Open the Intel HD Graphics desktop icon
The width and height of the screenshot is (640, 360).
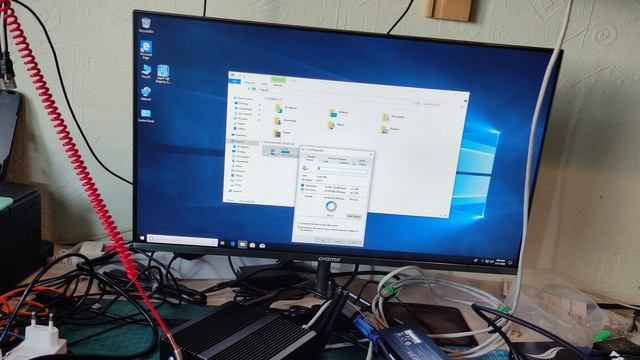pos(163,74)
